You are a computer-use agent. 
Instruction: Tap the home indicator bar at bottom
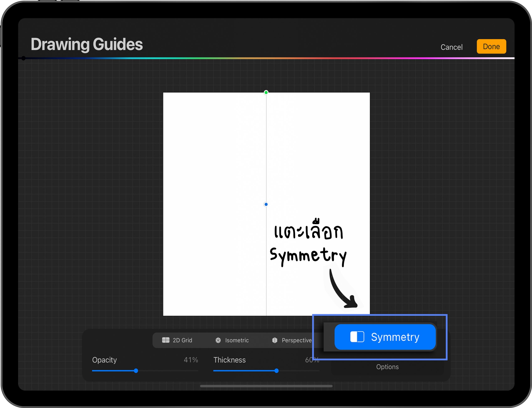[266, 386]
